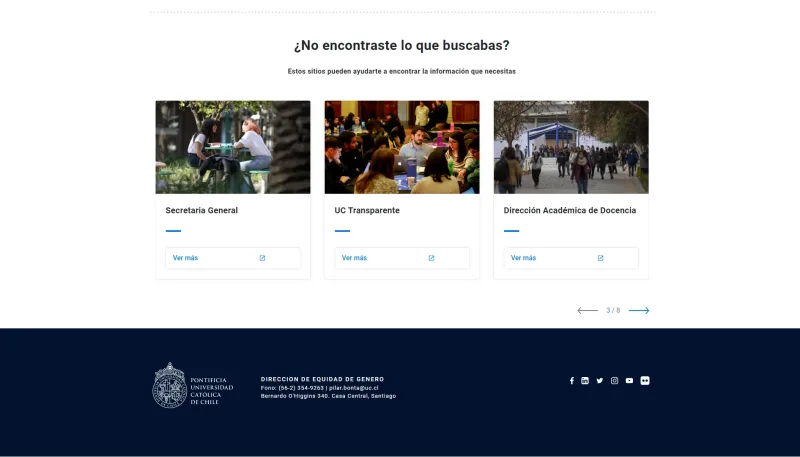
Task: Click the Pontificia Universidad Católica de Chile logo
Action: coord(193,385)
